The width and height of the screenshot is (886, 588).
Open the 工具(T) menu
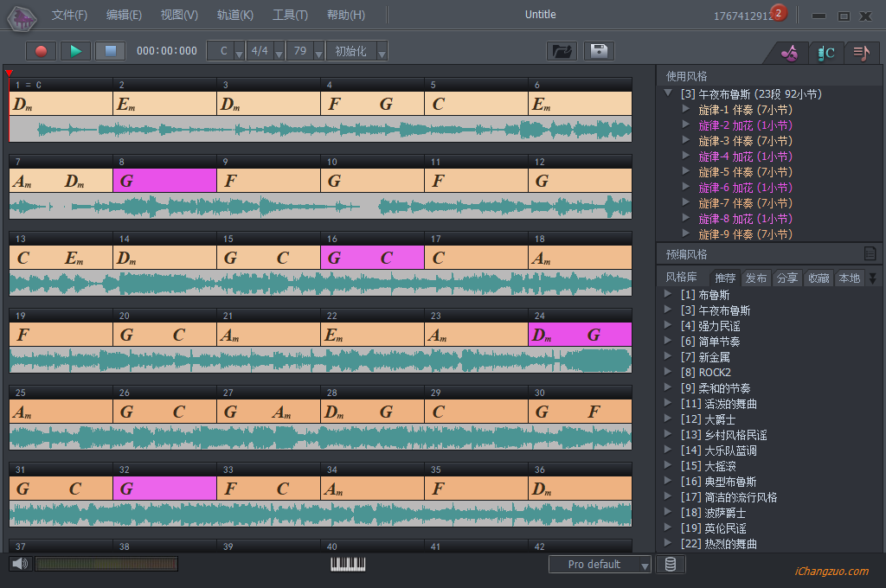(290, 15)
